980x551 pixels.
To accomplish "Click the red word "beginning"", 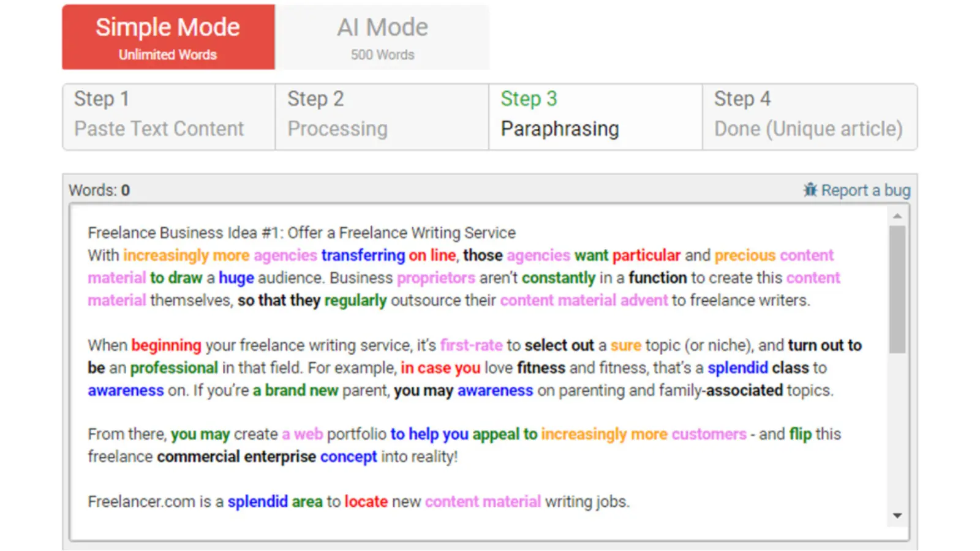I will tap(166, 345).
